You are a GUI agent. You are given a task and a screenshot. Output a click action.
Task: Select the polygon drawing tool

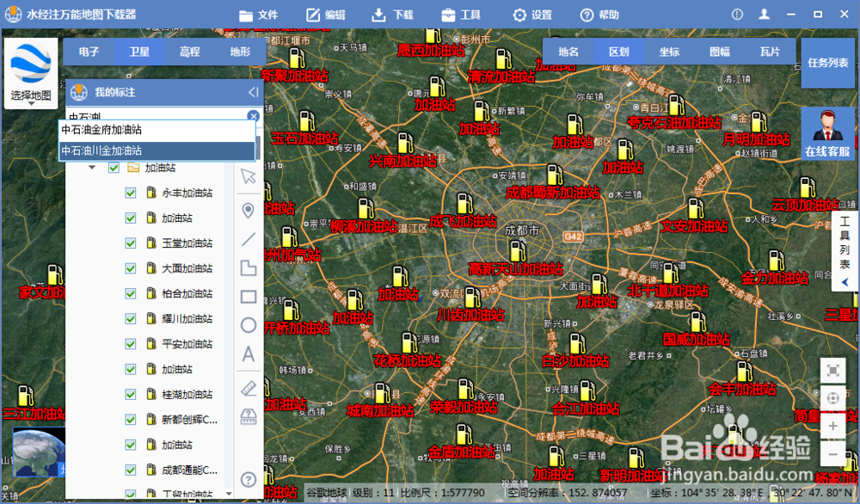click(x=249, y=267)
